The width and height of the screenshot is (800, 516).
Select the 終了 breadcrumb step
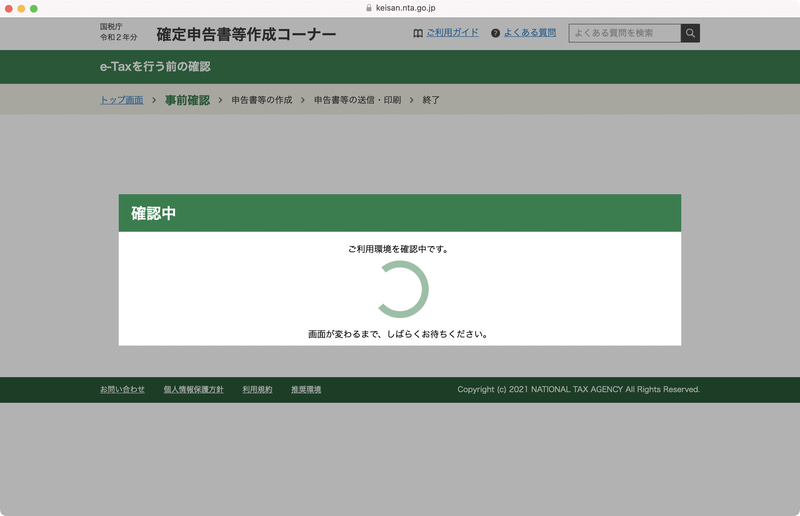coord(431,100)
